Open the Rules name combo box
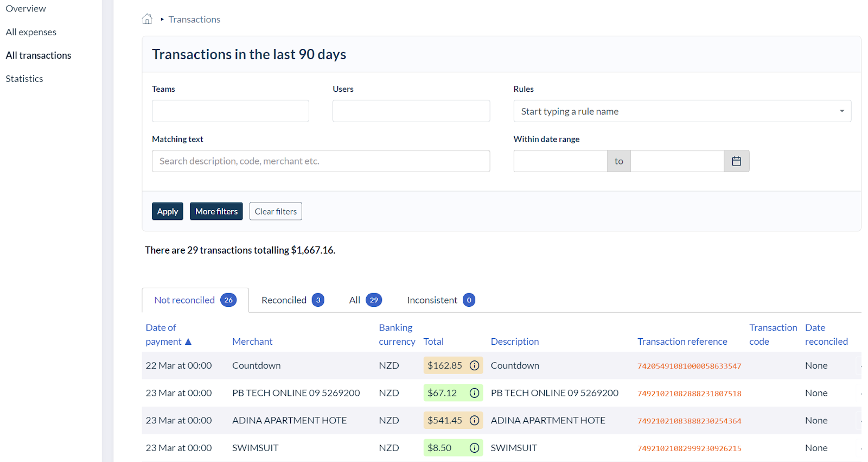 (x=682, y=111)
